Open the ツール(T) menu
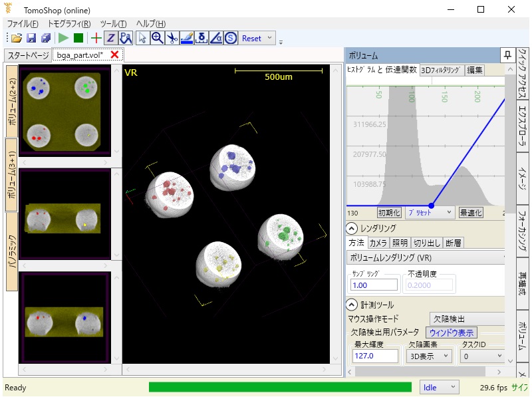Image resolution: width=532 pixels, height=397 pixels. (113, 24)
